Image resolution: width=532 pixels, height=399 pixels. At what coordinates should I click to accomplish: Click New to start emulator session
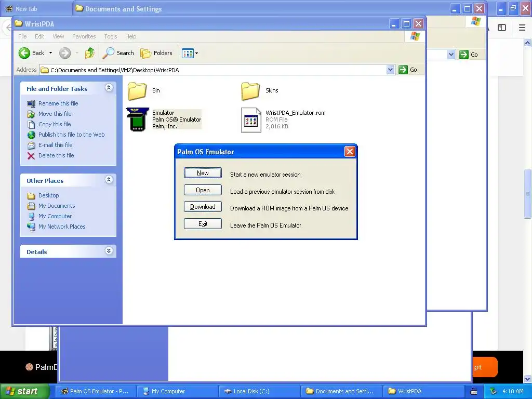[x=203, y=172]
